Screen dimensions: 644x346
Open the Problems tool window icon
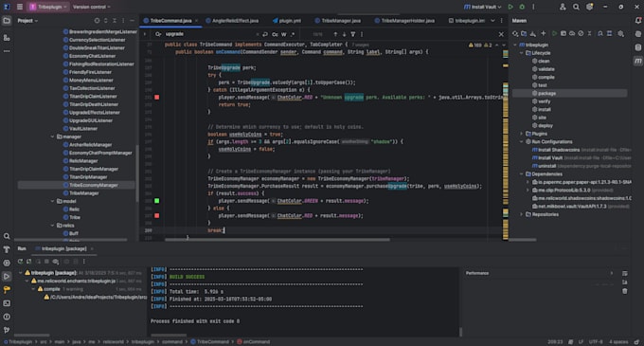pyautogui.click(x=7, y=317)
